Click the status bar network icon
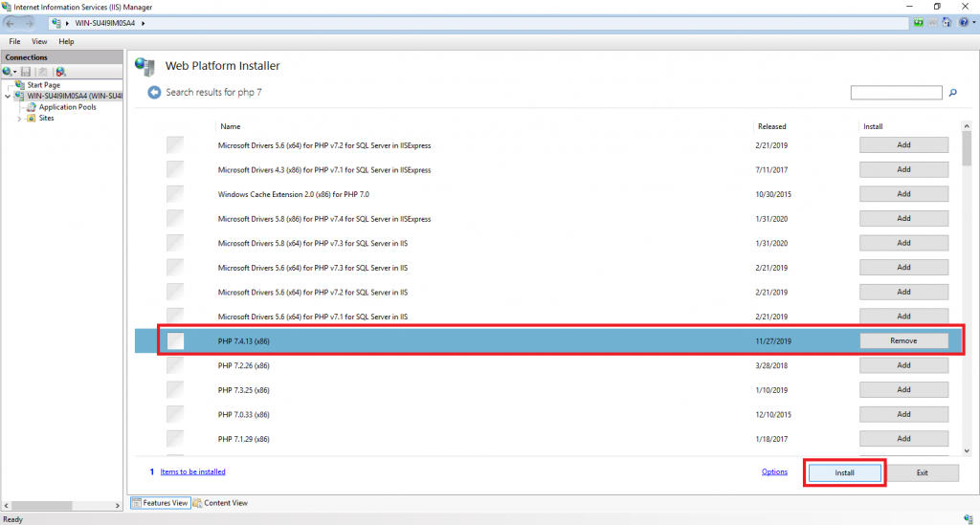 (969, 518)
